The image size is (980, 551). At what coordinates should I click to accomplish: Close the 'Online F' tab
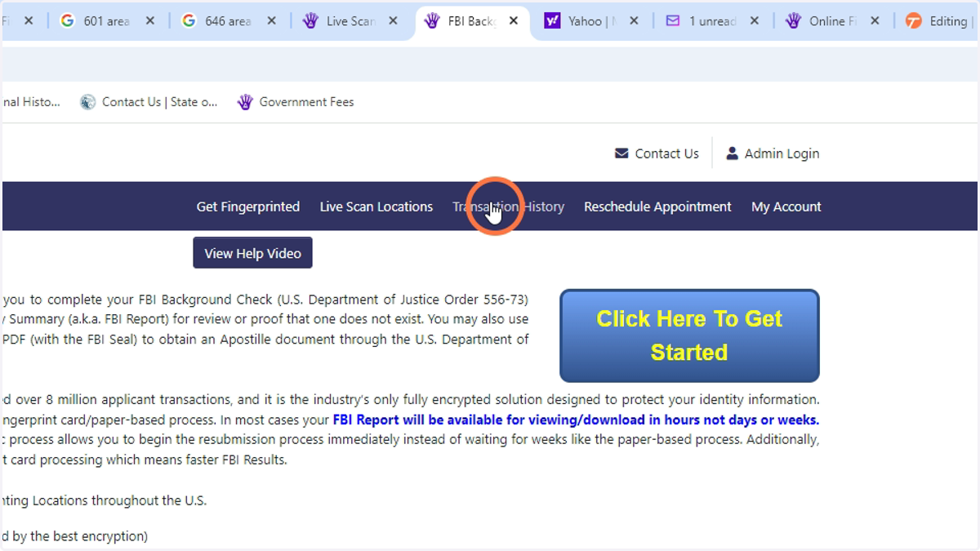click(875, 21)
